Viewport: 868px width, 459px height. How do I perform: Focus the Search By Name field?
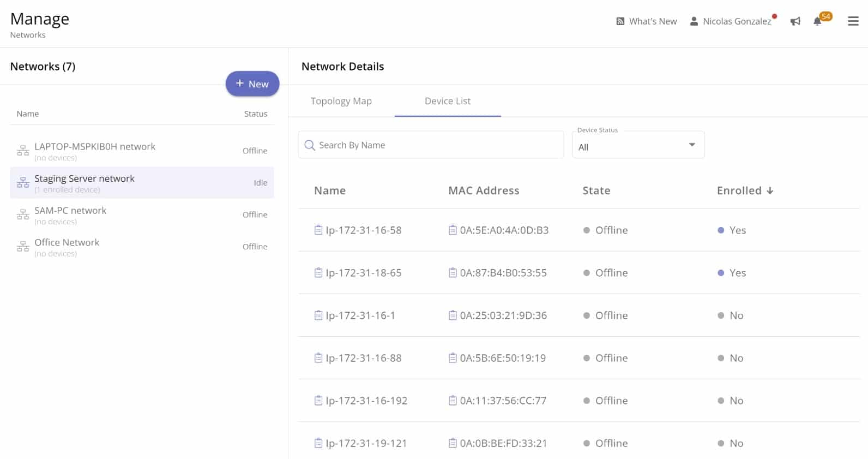pos(431,145)
